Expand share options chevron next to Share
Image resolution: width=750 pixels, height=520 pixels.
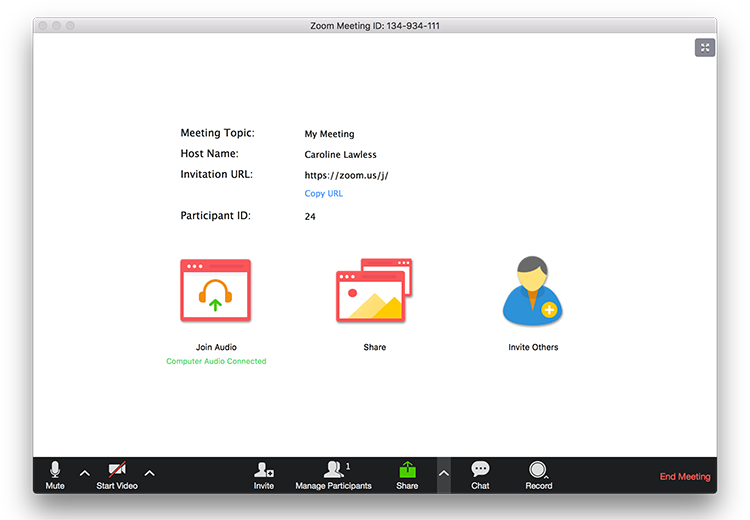click(x=444, y=475)
